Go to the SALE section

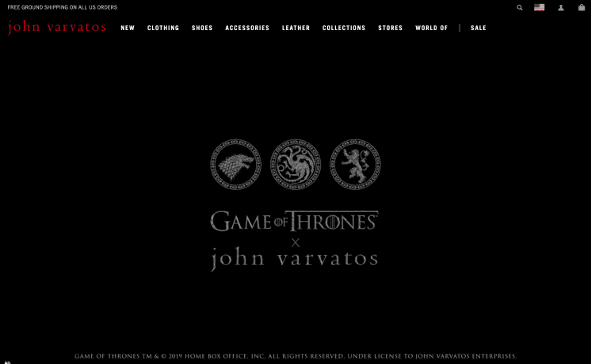pyautogui.click(x=478, y=28)
